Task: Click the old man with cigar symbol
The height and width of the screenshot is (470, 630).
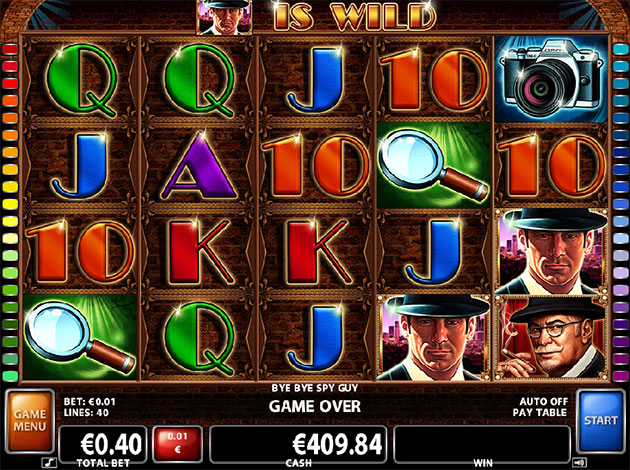Action: coord(551,338)
